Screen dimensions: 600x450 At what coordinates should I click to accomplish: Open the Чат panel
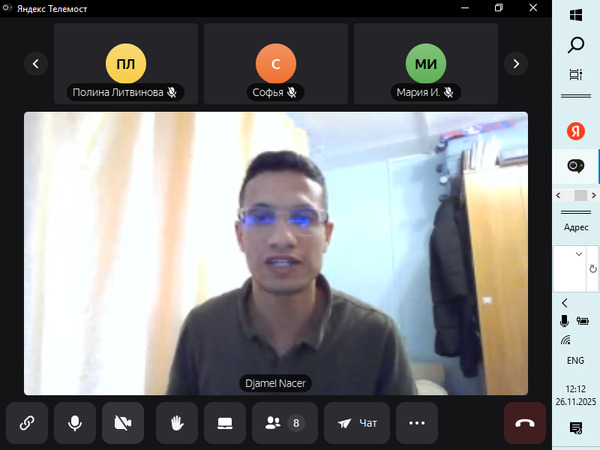pos(357,423)
